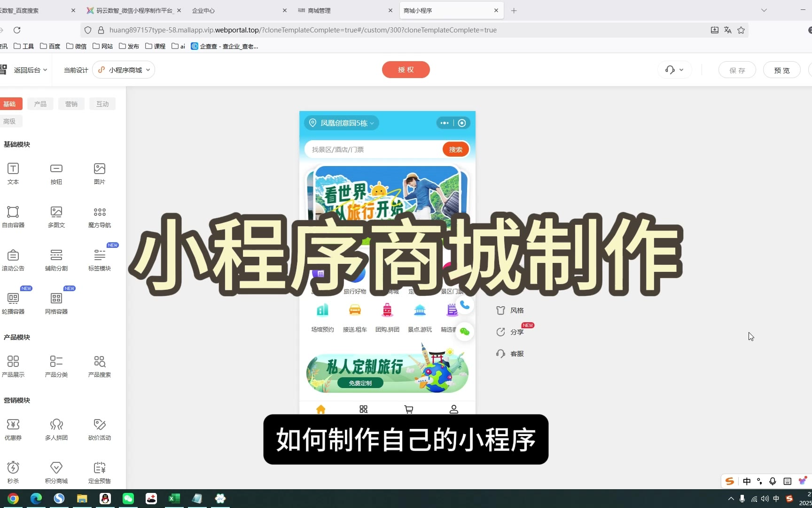Insert the 多图文 multi-image module
This screenshot has height=508, width=812.
[x=56, y=216]
